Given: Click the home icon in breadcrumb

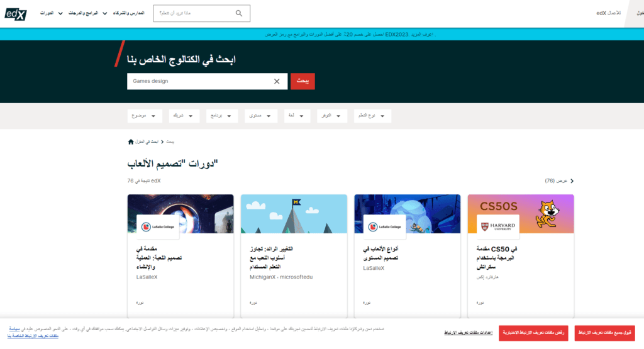Looking at the screenshot, I should tap(131, 141).
